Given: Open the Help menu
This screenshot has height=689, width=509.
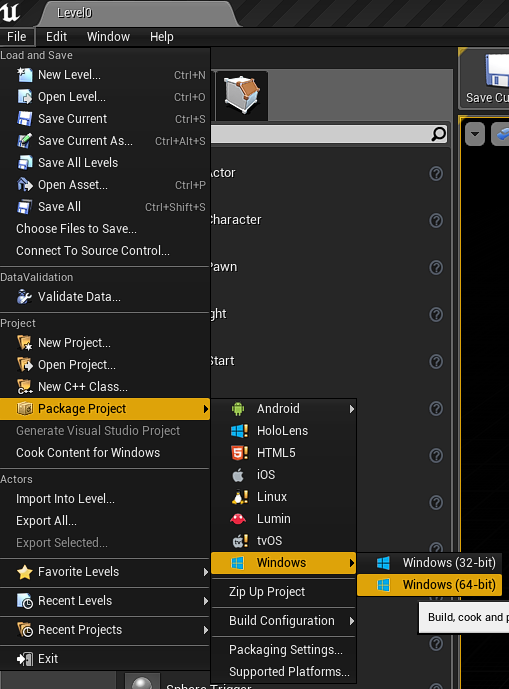Looking at the screenshot, I should 161,36.
